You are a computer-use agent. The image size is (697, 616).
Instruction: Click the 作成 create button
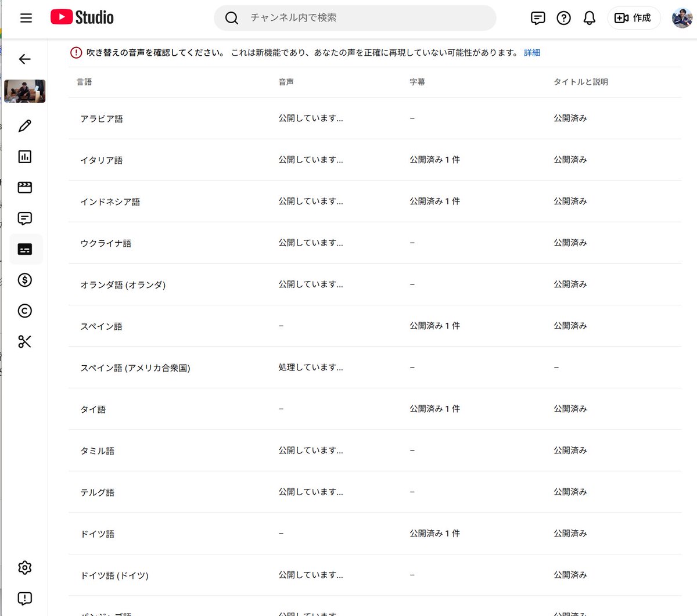[634, 18]
